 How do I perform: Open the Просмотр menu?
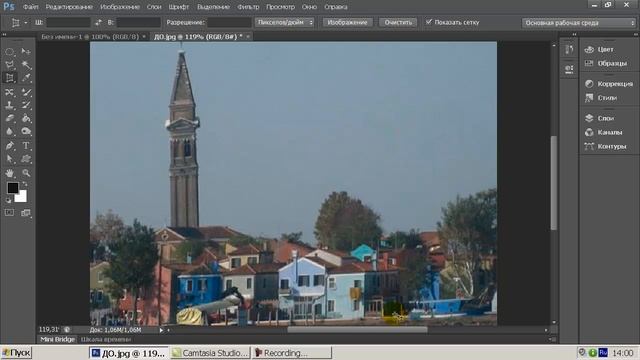280,7
